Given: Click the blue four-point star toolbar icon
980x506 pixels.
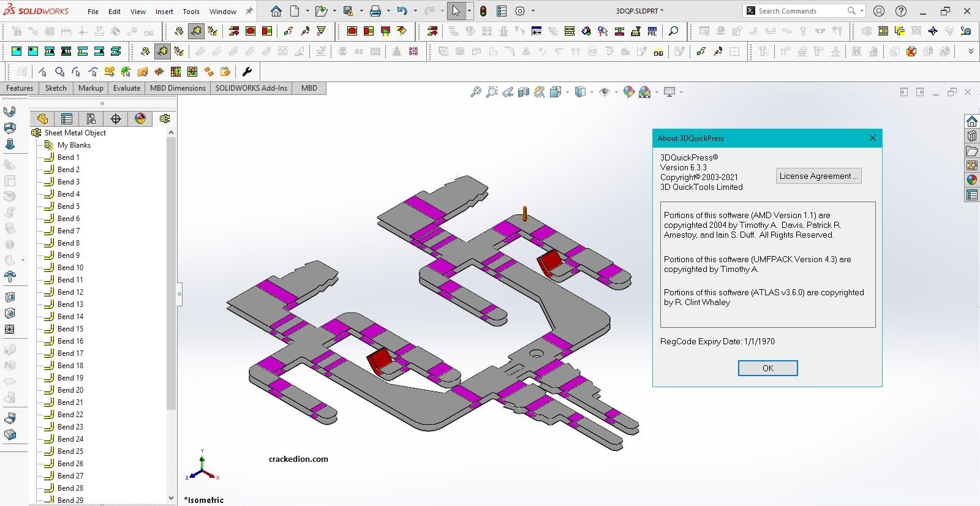Looking at the screenshot, I should point(933,31).
